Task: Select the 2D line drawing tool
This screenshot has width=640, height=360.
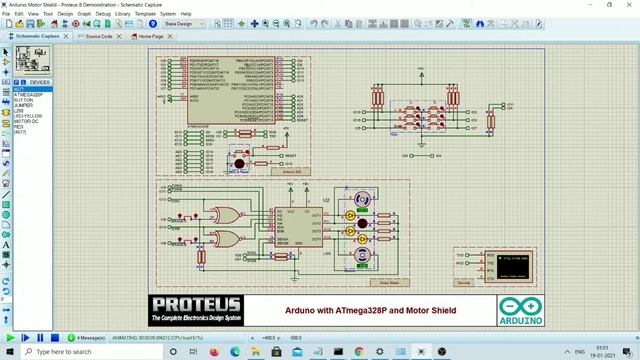Action: point(6,195)
